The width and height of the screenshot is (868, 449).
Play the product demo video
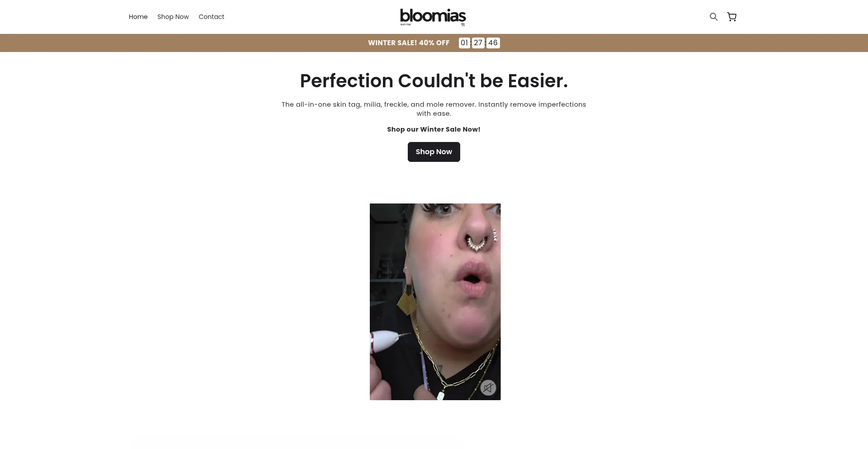point(435,302)
